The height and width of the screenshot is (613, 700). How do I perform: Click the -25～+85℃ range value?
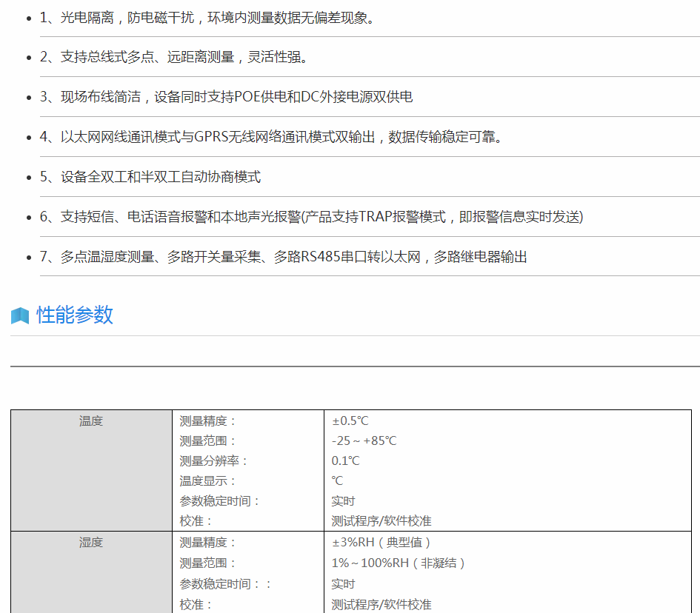364,441
